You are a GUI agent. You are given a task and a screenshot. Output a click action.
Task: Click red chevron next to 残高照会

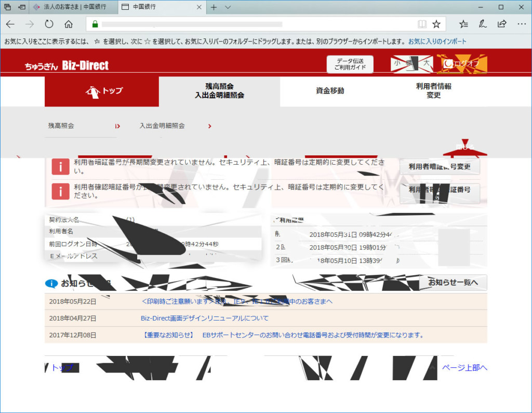click(x=117, y=126)
